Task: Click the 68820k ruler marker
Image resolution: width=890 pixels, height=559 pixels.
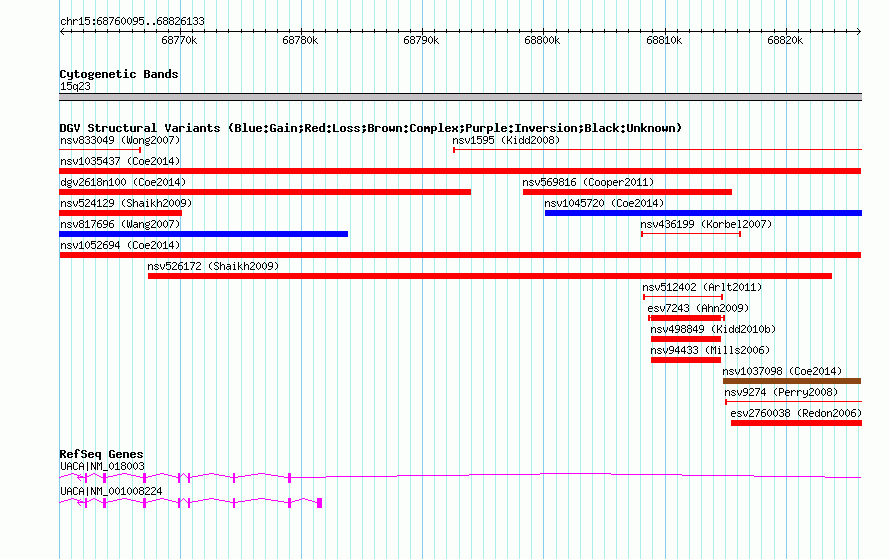Action: [785, 40]
